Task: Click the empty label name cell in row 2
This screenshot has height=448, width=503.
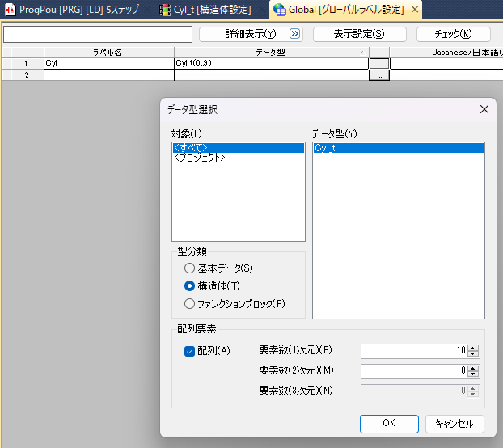Action: [x=109, y=75]
